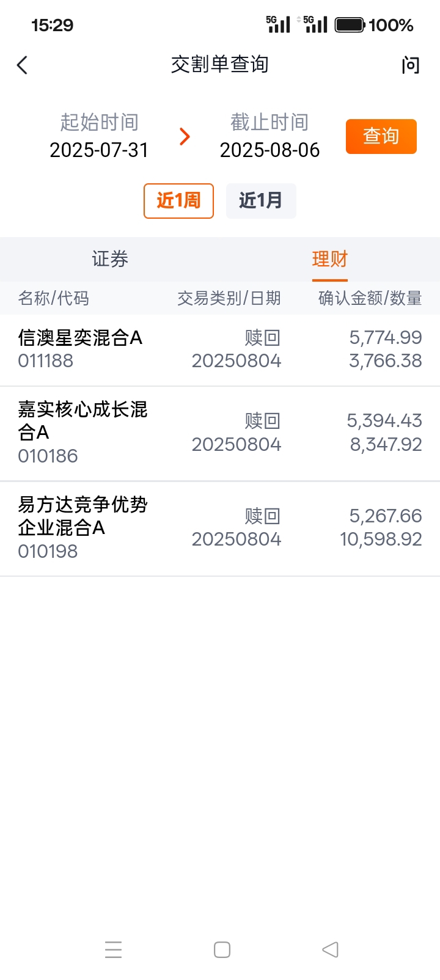Tap the 名称/代码 column header
Screen dimensions: 440x980
[54, 298]
